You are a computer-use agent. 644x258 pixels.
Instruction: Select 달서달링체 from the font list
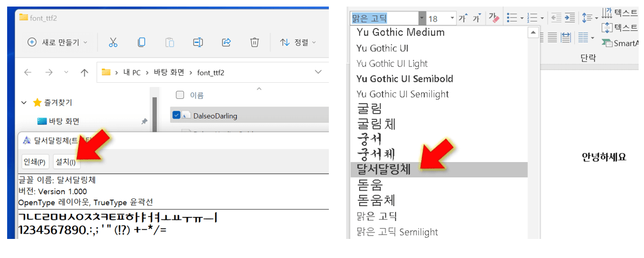439,170
